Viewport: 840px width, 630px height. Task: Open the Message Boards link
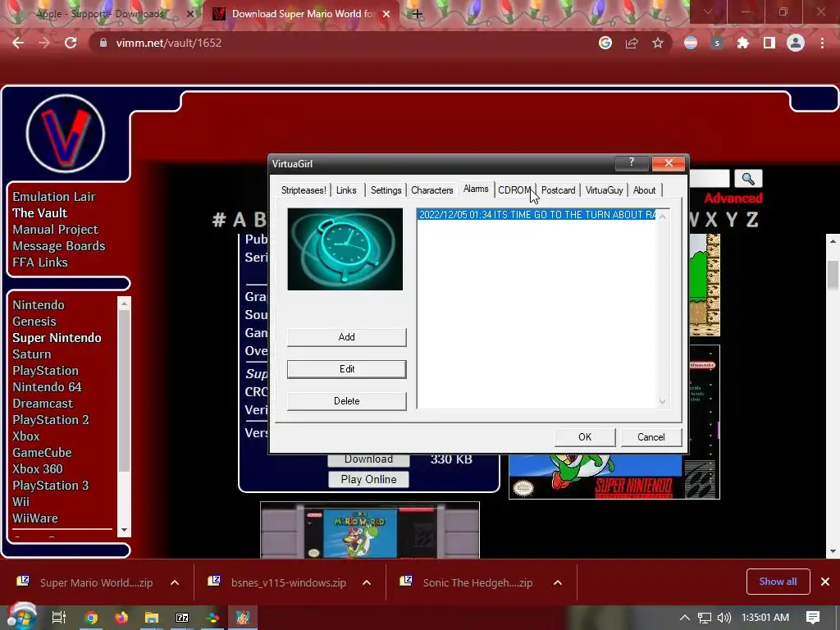tap(59, 246)
